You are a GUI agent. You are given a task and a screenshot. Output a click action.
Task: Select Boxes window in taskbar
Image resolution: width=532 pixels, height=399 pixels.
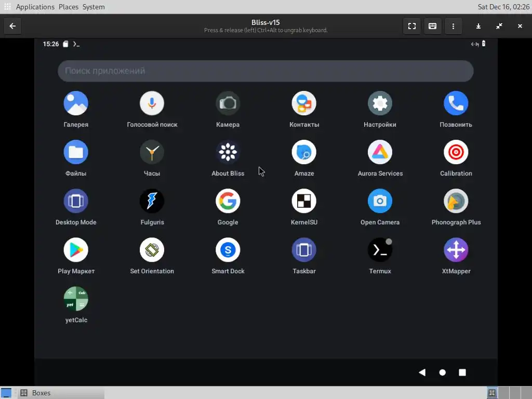coord(61,393)
